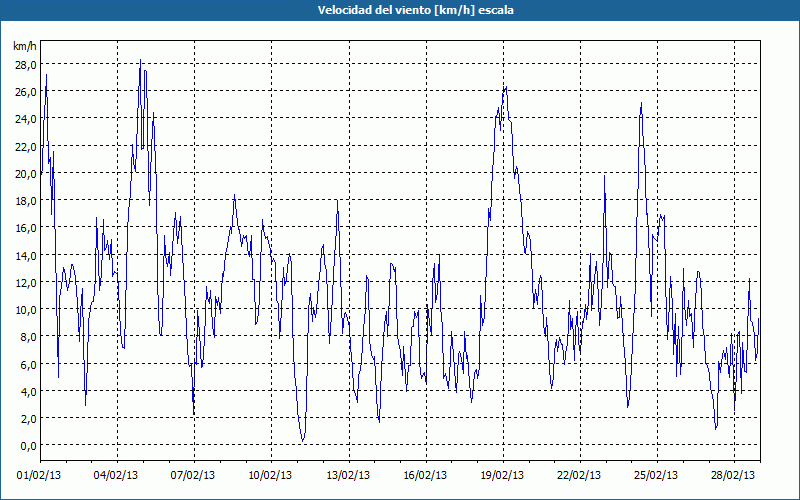800x500 pixels.
Task: Select the 26,0 y-axis value
Action: point(26,92)
